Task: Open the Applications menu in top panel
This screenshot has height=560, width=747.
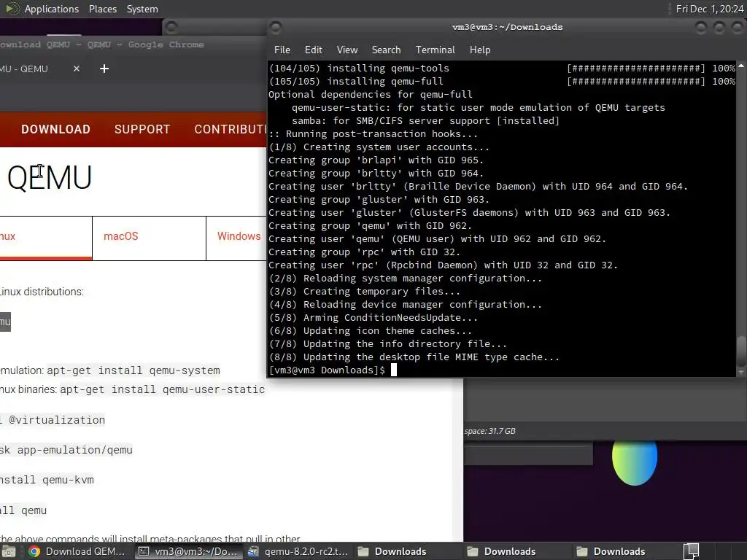Action: (52, 9)
